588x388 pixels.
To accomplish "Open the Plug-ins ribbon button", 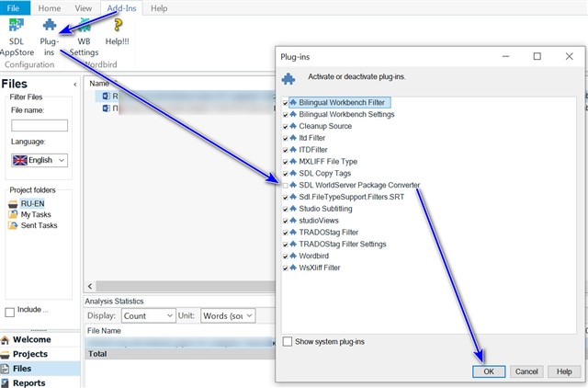I will coord(49,38).
